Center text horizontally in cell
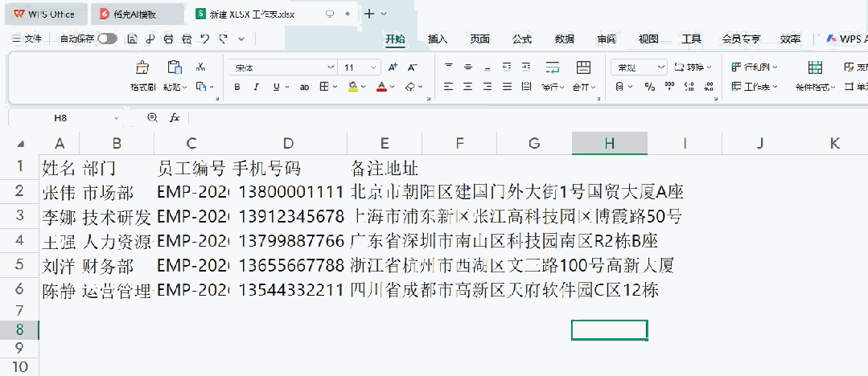Image resolution: width=868 pixels, height=376 pixels. point(468,86)
